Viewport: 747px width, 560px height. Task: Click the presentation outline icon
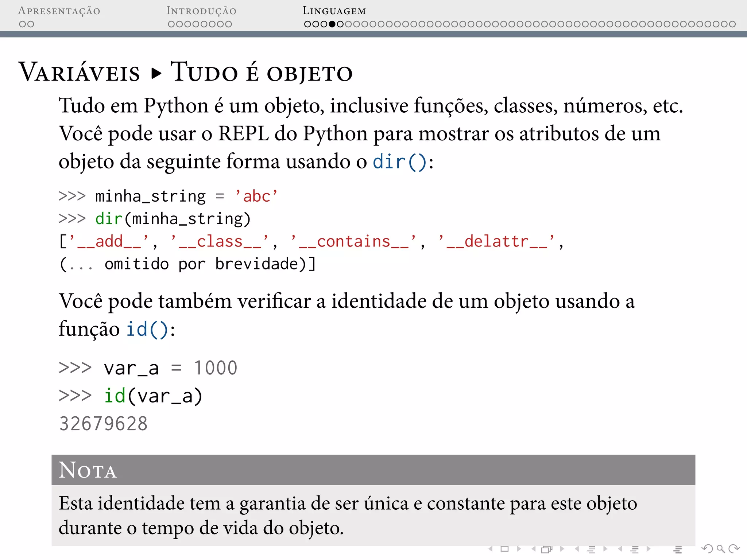click(x=678, y=549)
